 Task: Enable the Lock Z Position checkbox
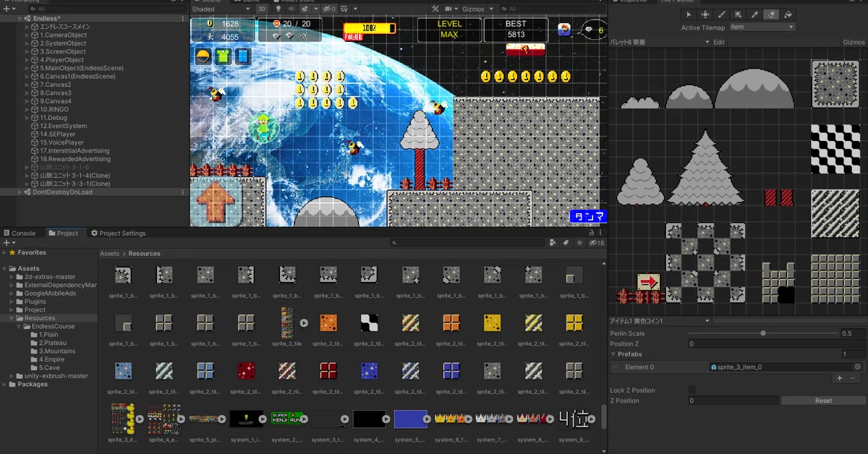tap(692, 390)
